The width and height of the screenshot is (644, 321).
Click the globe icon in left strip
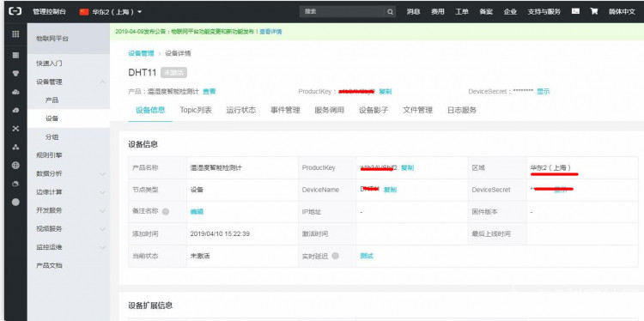click(x=15, y=166)
